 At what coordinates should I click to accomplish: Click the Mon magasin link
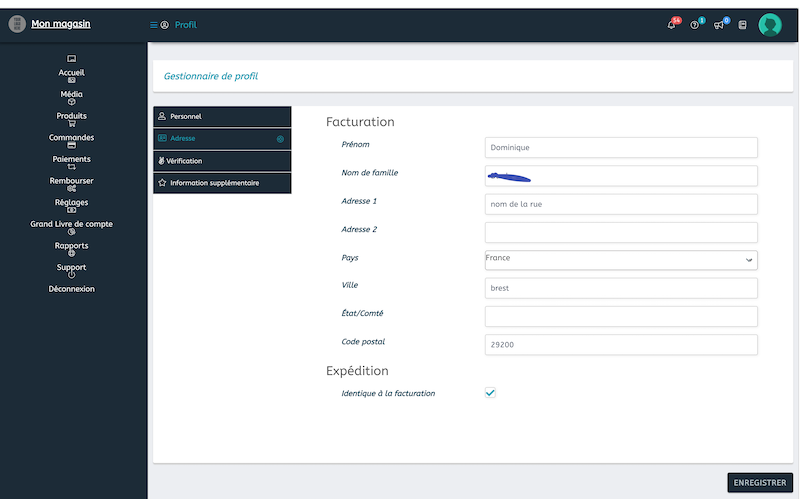pyautogui.click(x=61, y=24)
